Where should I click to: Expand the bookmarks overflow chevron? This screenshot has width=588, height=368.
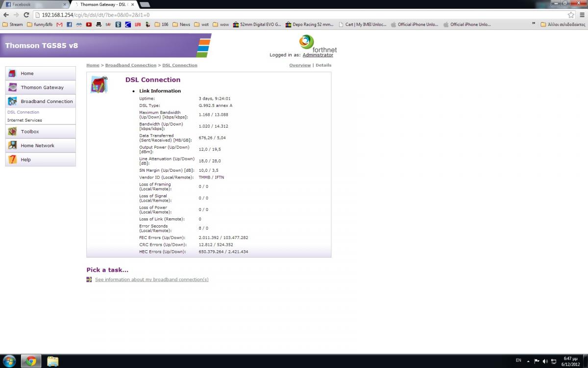[x=534, y=24]
